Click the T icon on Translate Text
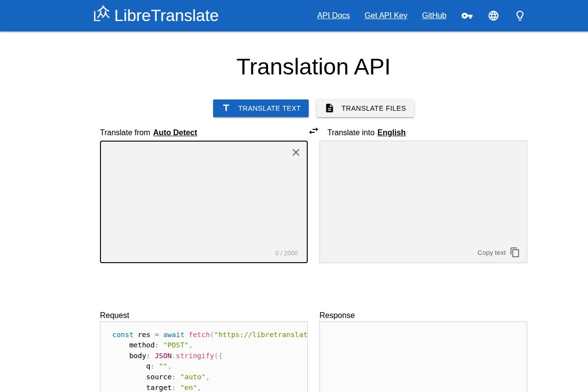The image size is (588, 392). coord(226,108)
